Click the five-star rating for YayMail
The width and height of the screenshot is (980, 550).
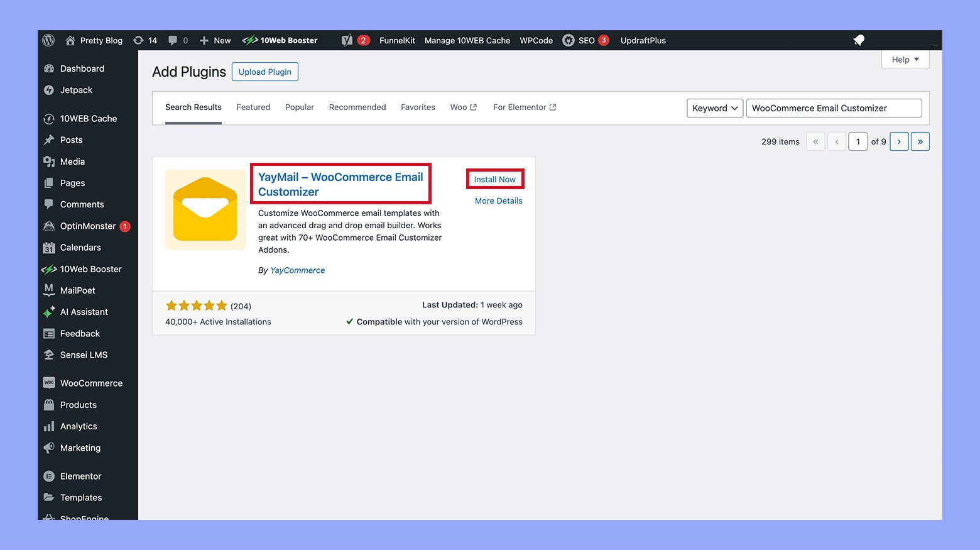tap(197, 306)
